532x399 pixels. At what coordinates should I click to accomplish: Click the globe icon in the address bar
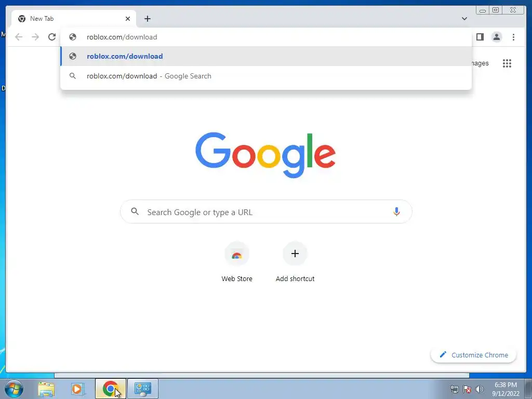tap(73, 37)
